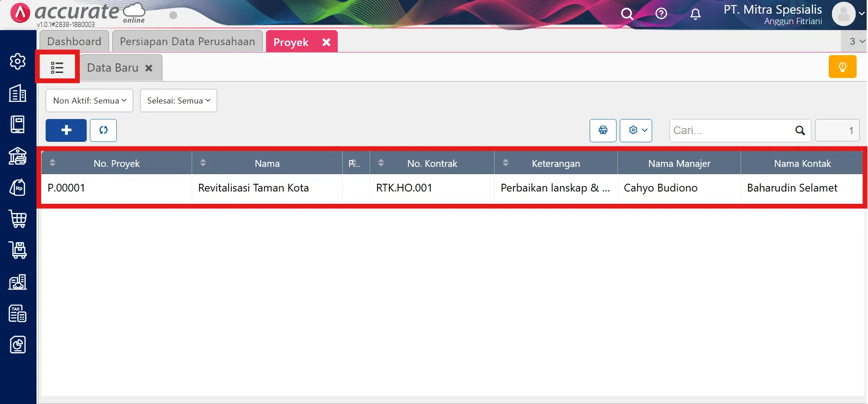The height and width of the screenshot is (404, 868).
Task: Select the Perbaikan lanskap description cell
Action: click(x=556, y=188)
